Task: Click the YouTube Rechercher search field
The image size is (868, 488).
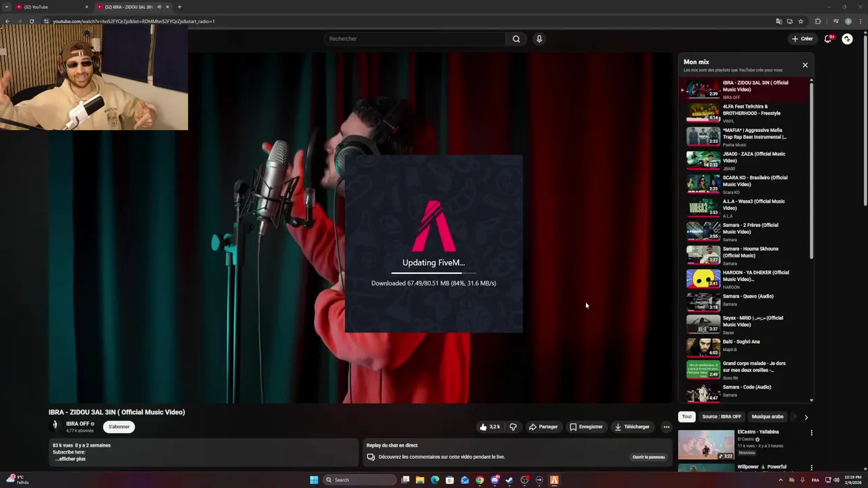Action: coord(414,39)
